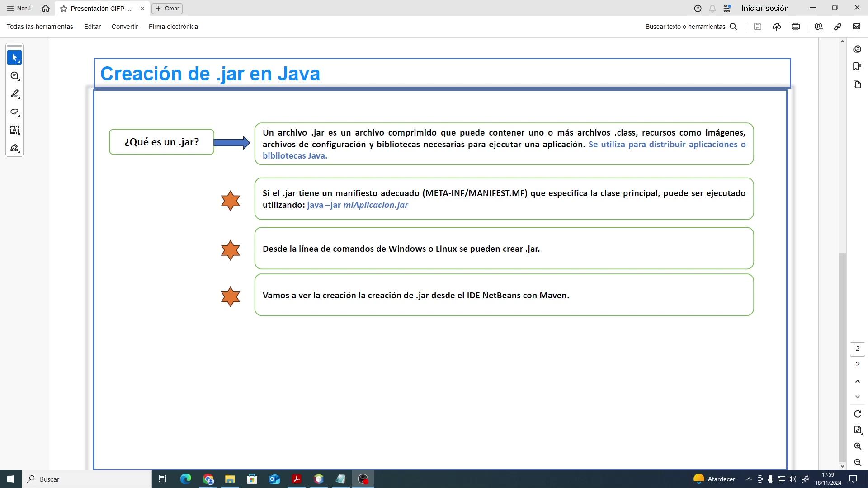Open the bookmarks panel
Screen dimensions: 868x488
click(x=857, y=66)
